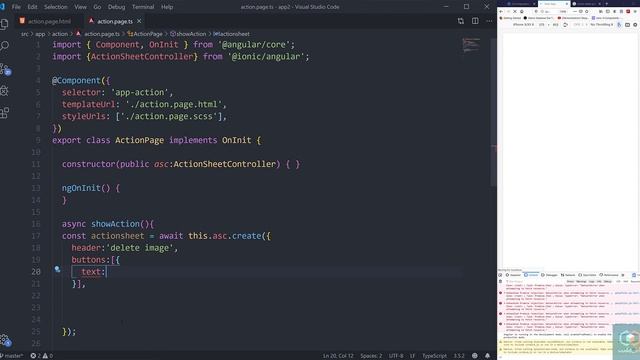The height and width of the screenshot is (360, 640).
Task: Open the Extensions view
Action: 5,113
